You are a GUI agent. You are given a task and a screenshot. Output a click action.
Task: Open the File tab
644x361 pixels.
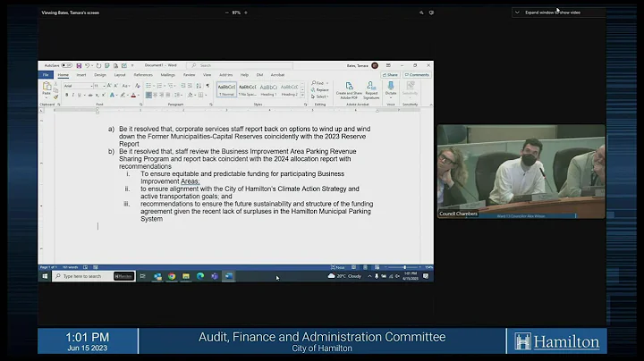46,75
